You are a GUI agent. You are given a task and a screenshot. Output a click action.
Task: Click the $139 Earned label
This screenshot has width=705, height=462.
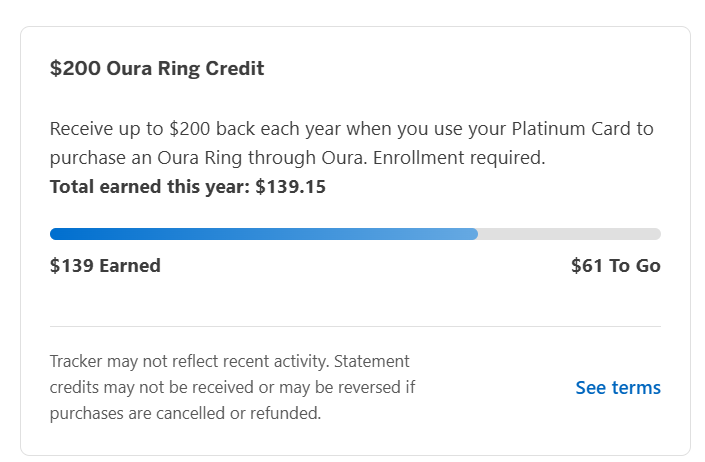(x=105, y=266)
